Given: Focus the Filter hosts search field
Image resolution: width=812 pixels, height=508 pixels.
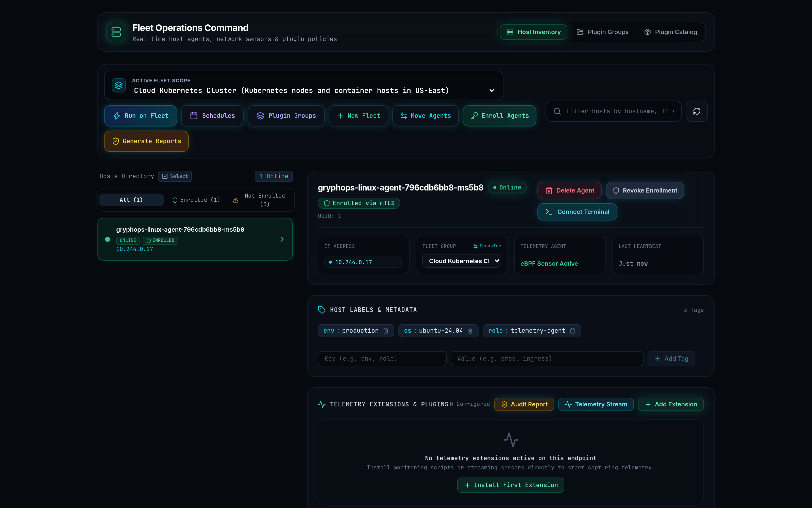Looking at the screenshot, I should click(x=613, y=111).
